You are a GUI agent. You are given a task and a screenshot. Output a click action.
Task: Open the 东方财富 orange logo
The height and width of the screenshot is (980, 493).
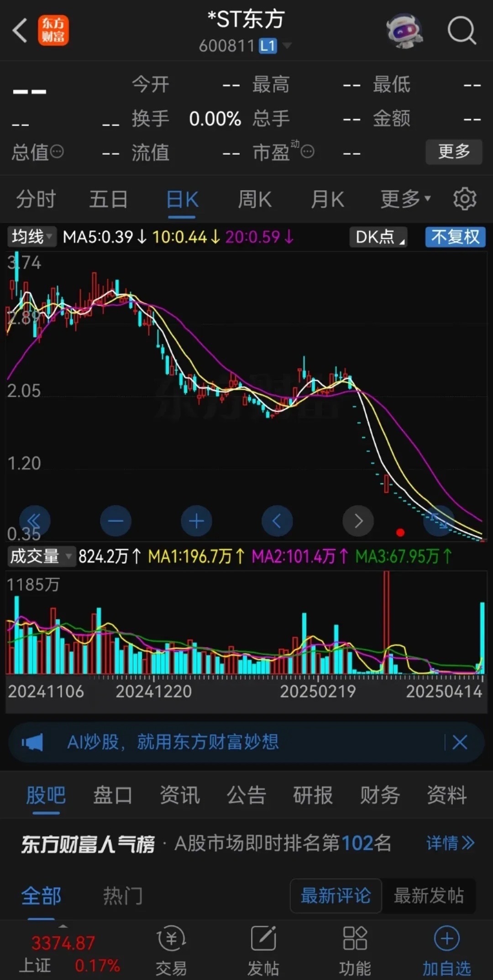click(53, 31)
